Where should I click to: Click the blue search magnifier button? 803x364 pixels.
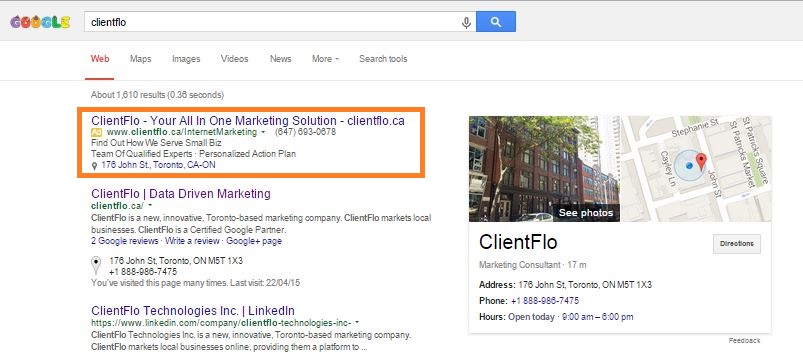(496, 22)
